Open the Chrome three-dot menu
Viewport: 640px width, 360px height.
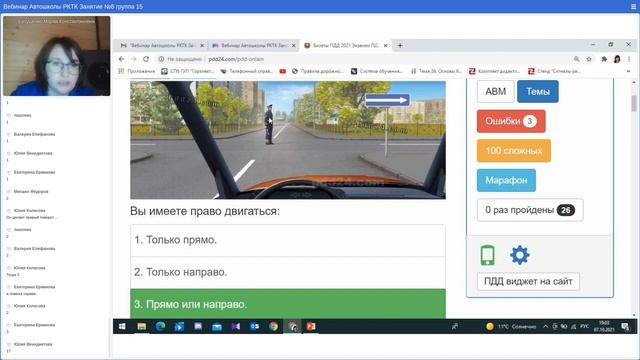point(629,59)
